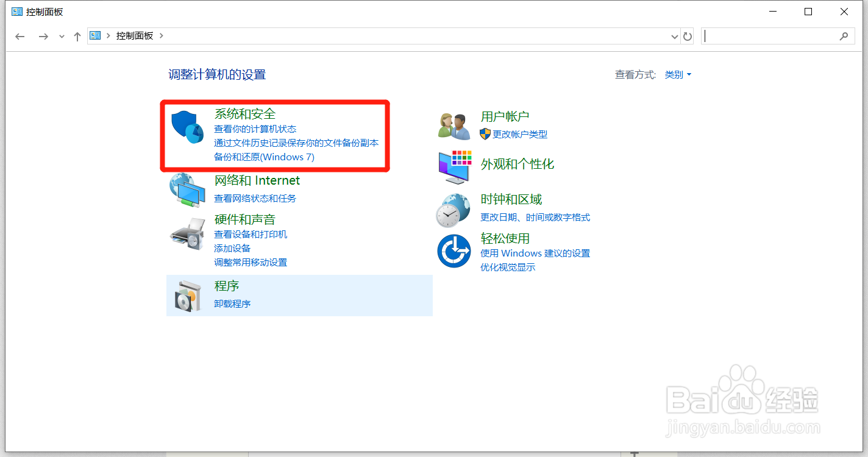This screenshot has width=868, height=457.
Task: Open 通过文件历史记录保存你的文件备份副本 link
Action: point(296,143)
